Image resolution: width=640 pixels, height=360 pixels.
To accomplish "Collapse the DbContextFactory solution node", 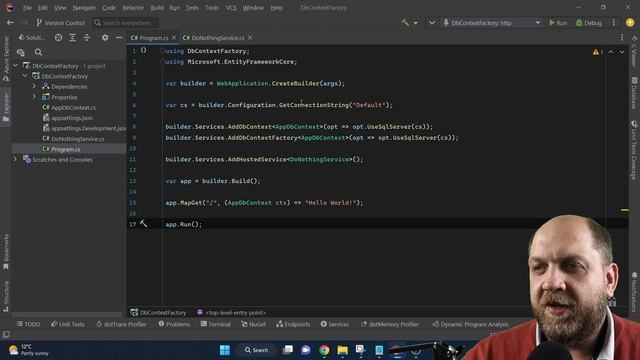I will point(16,65).
